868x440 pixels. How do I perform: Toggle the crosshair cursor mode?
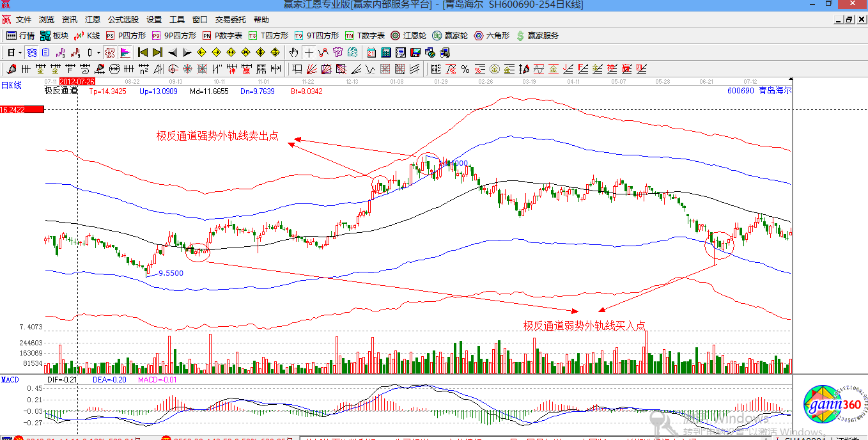(309, 52)
